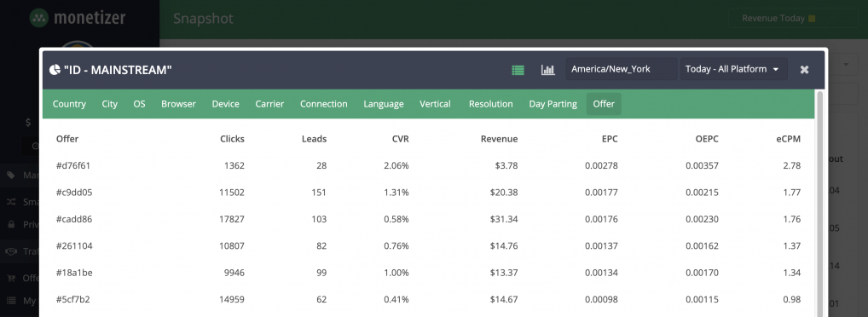Viewport: 868px width, 317px height.
Task: Click the monetizer logo icon
Action: (38, 18)
